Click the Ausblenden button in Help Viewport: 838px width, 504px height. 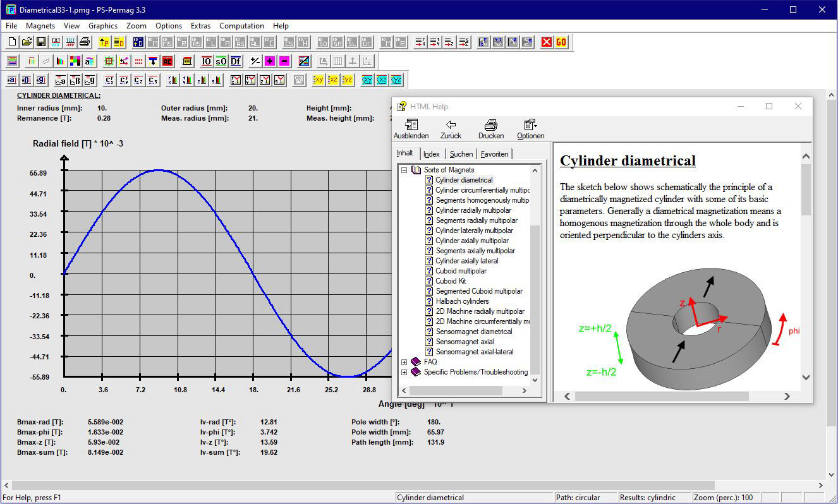click(411, 129)
